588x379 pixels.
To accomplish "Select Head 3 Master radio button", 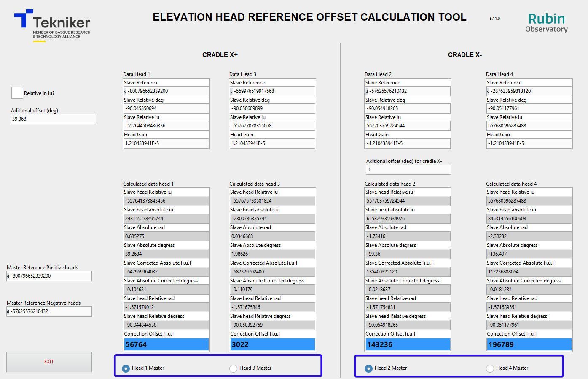I will point(233,368).
